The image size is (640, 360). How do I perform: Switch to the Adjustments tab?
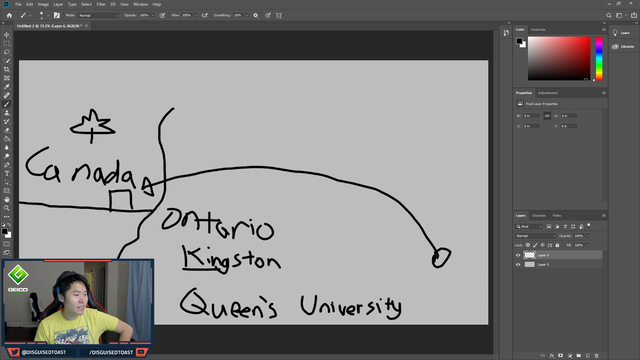tap(548, 93)
